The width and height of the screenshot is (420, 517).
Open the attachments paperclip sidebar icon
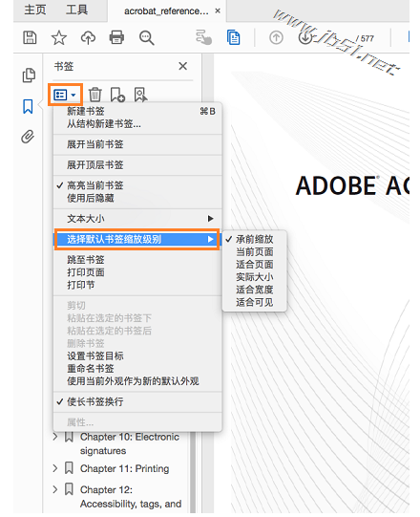(28, 136)
